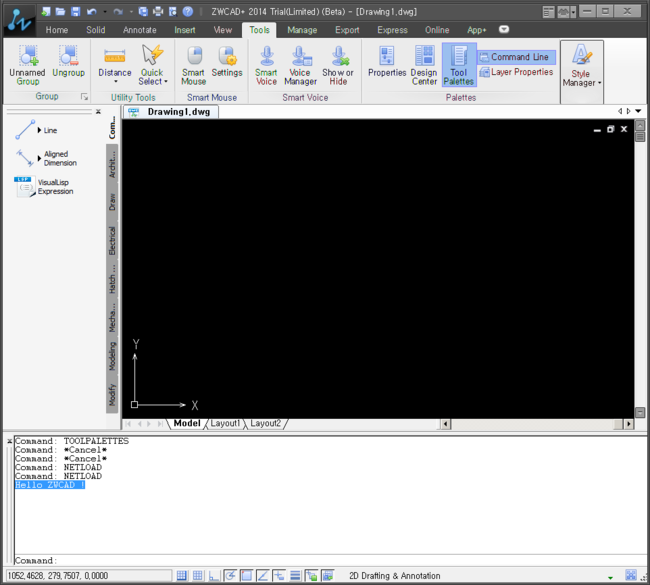Toggle Ortho mode in status bar
The width and height of the screenshot is (650, 585).
pyautogui.click(x=214, y=575)
